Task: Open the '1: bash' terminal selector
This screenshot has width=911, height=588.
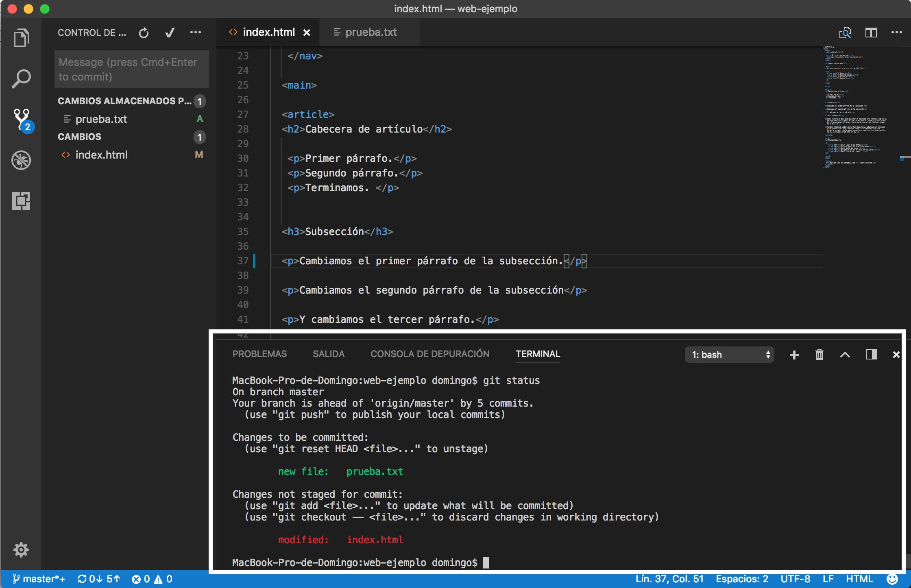Action: coord(729,355)
